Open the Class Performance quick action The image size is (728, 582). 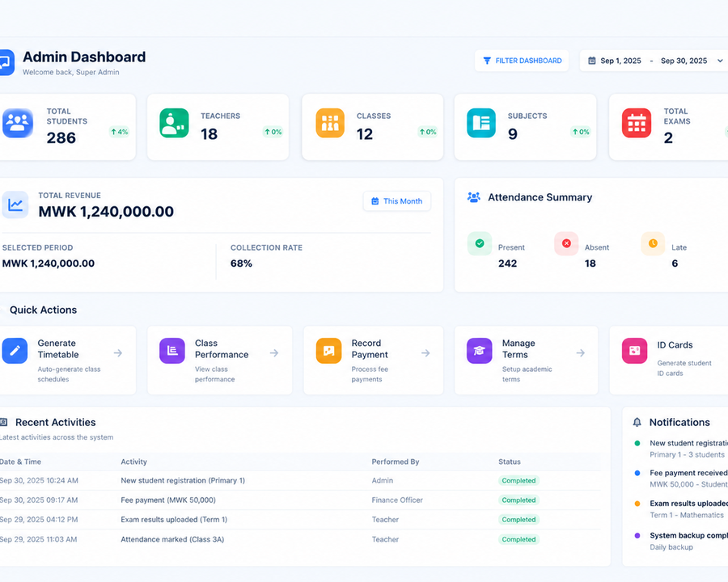tap(220, 361)
